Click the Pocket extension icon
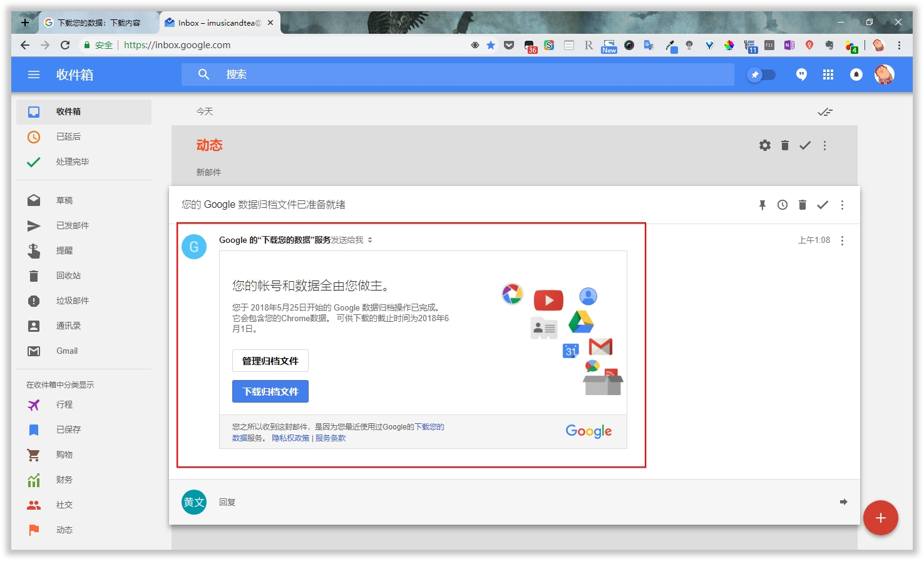Screen dimensions: 924x561 [x=509, y=45]
